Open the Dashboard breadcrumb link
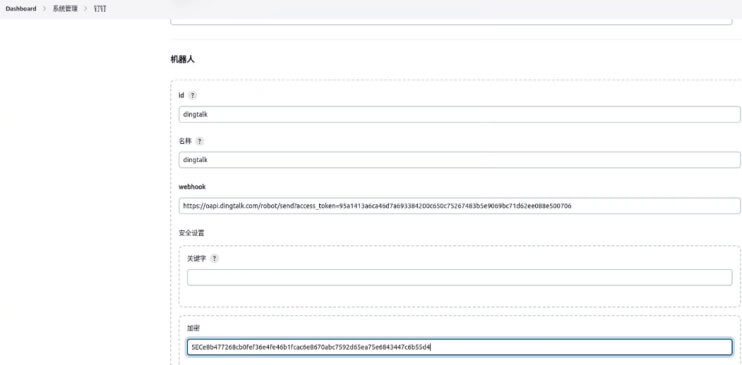 pos(21,9)
